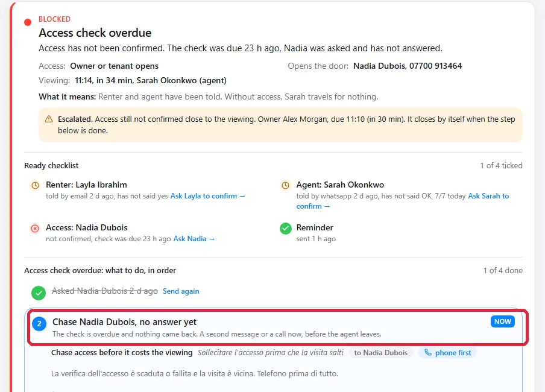Click the sent 1 h ago text

(x=316, y=239)
